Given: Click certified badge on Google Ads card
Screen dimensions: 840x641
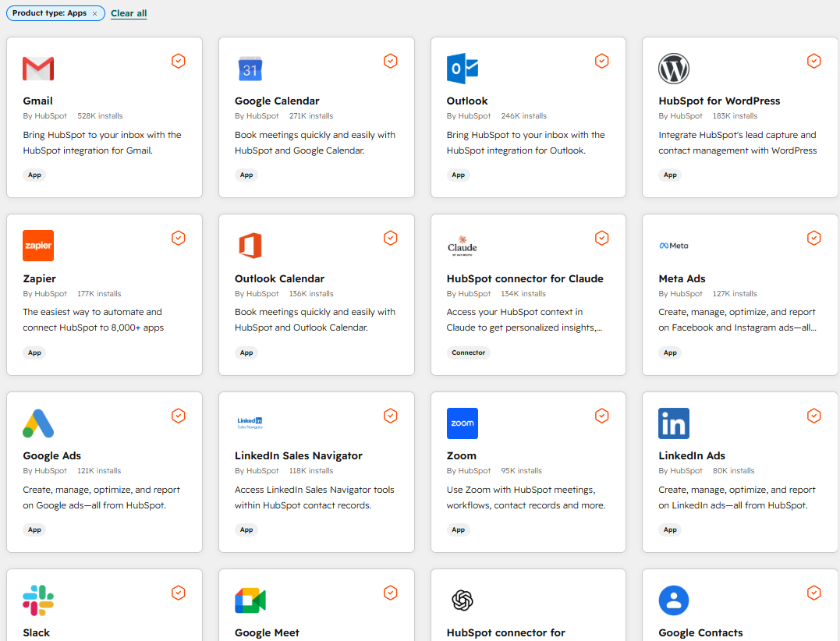Looking at the screenshot, I should (179, 416).
